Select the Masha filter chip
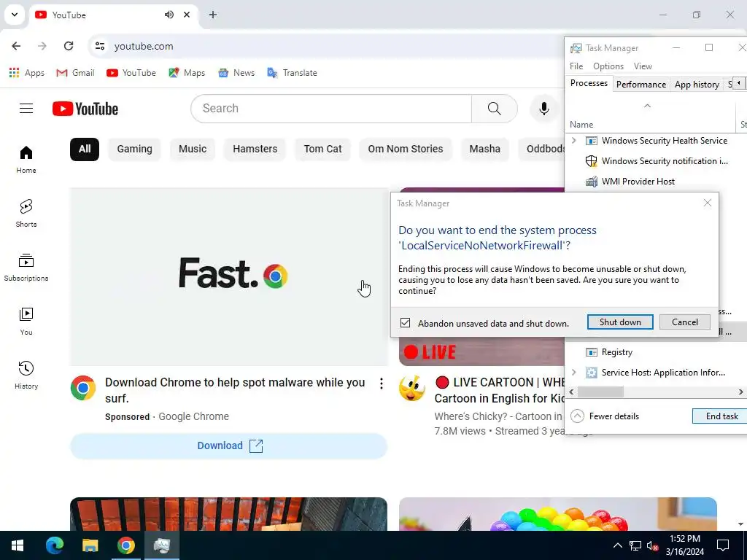747x560 pixels. click(485, 149)
